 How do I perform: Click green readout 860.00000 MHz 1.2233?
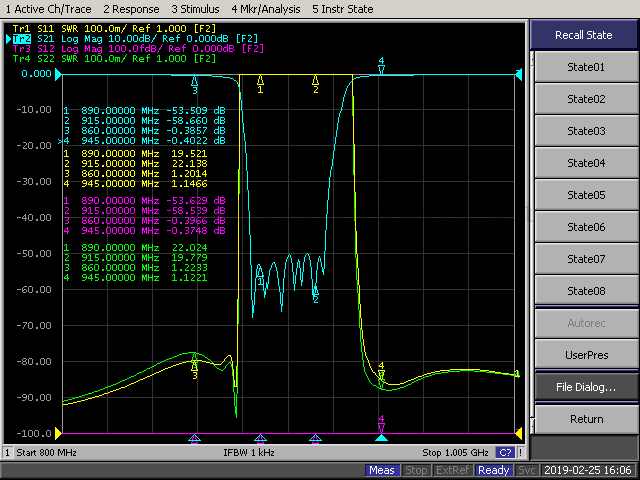pyautogui.click(x=136, y=268)
